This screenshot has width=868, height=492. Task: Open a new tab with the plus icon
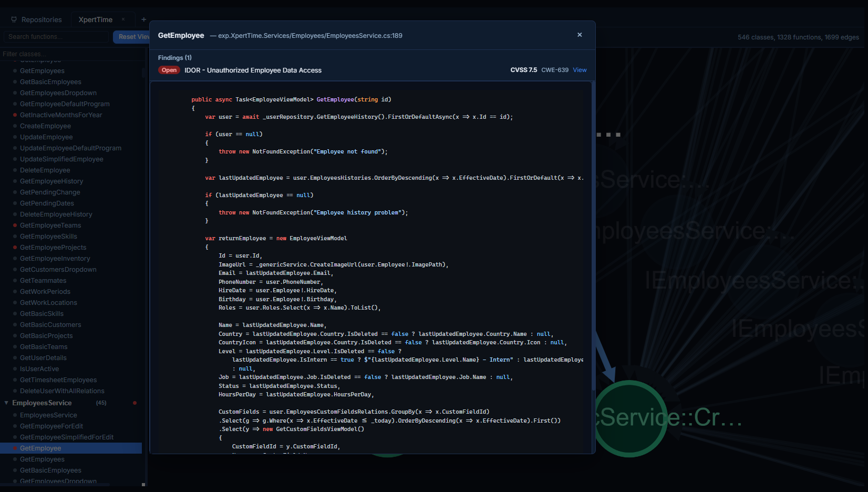143,19
